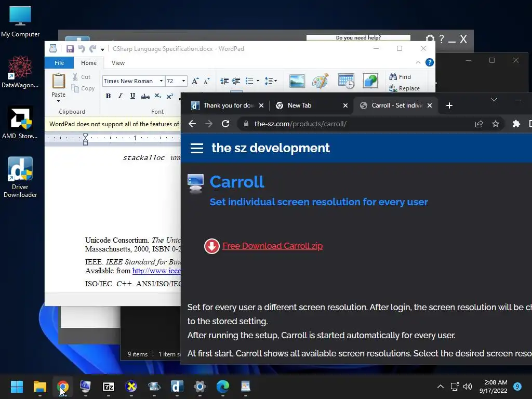The image size is (532, 399).
Task: Open the Windows Start menu
Action: click(x=17, y=387)
